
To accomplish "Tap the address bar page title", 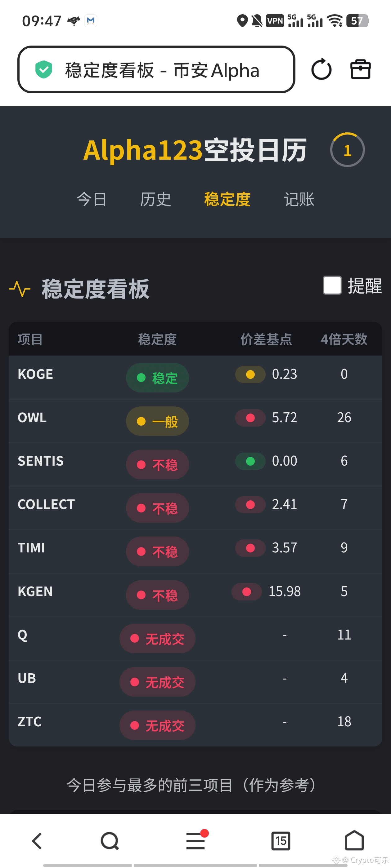I will tap(162, 70).
